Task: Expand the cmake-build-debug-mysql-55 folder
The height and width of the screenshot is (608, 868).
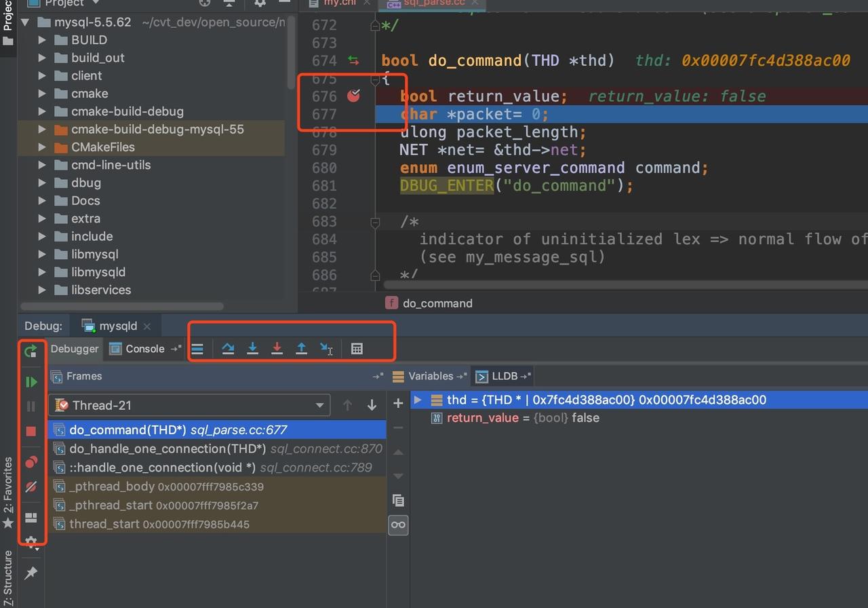Action: tap(42, 129)
